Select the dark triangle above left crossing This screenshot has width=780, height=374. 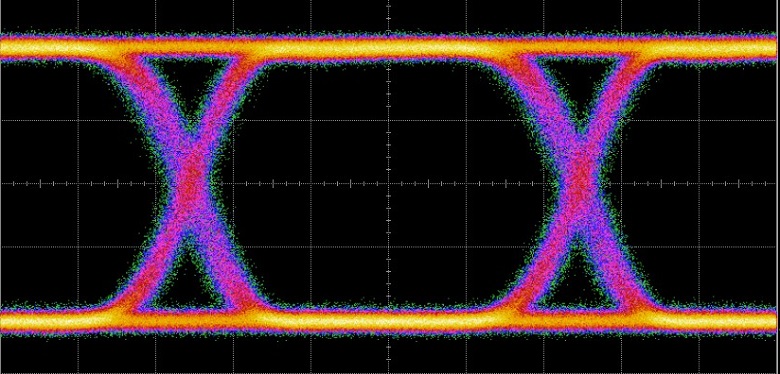[x=190, y=85]
